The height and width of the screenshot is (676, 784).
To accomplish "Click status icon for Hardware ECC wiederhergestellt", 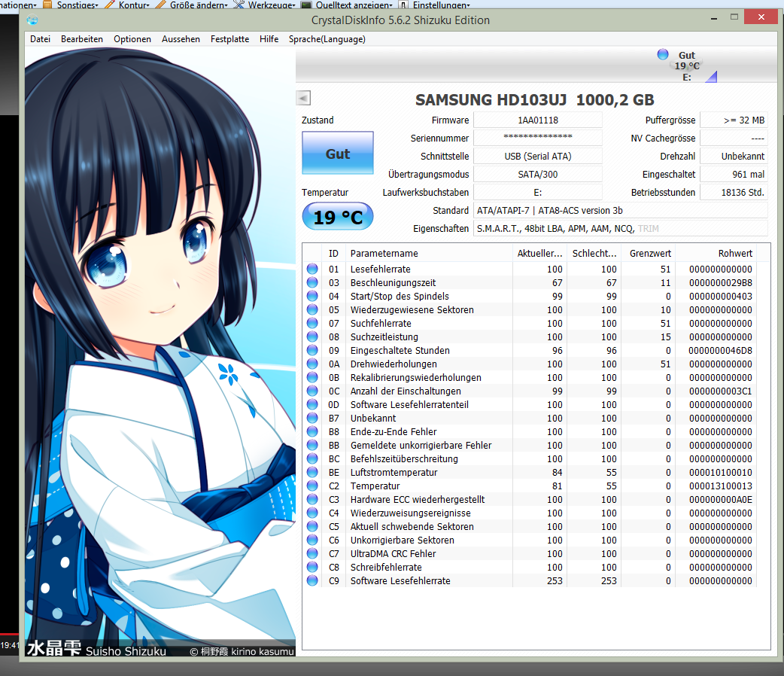I will 312,498.
